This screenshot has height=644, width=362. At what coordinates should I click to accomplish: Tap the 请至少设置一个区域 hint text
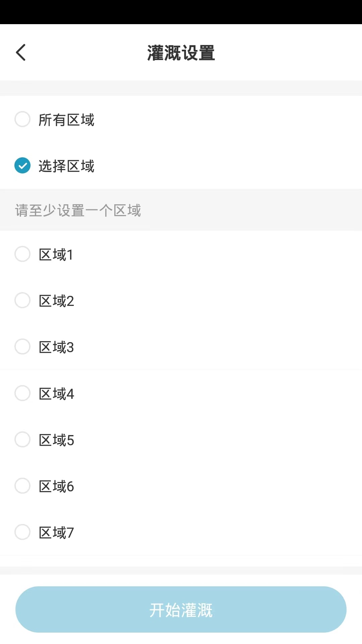[77, 211]
